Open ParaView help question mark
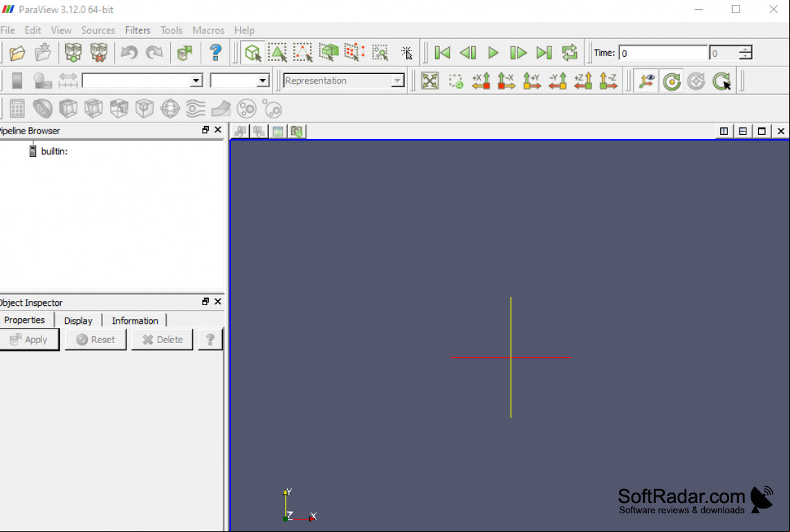The width and height of the screenshot is (790, 532). 216,53
